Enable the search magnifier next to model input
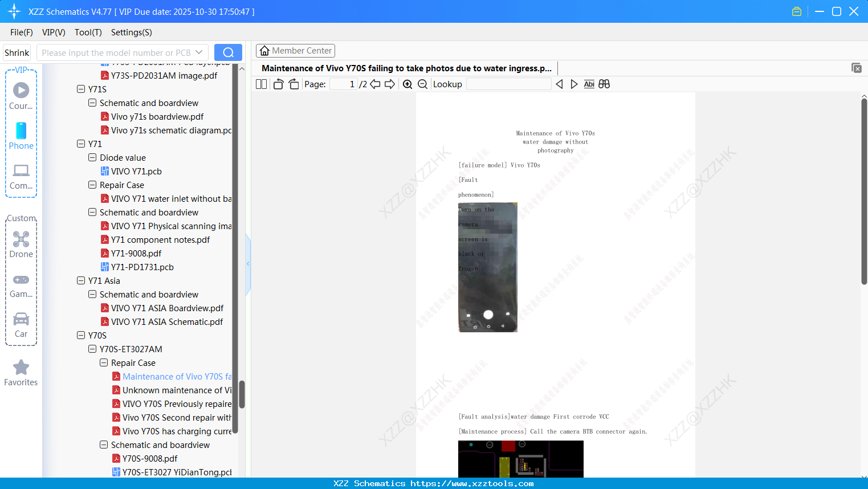The width and height of the screenshot is (868, 489). point(227,52)
